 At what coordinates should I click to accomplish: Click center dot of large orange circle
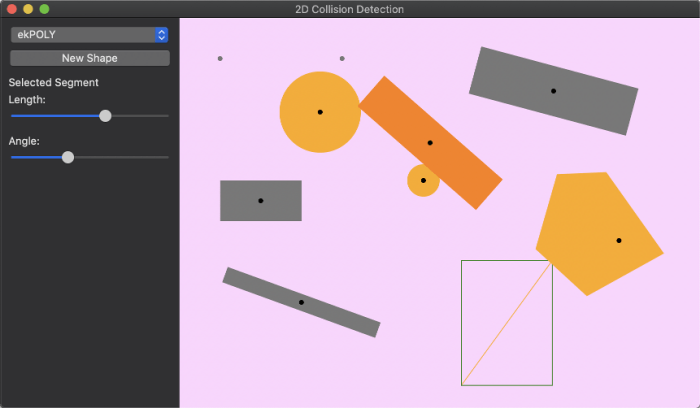click(x=320, y=112)
